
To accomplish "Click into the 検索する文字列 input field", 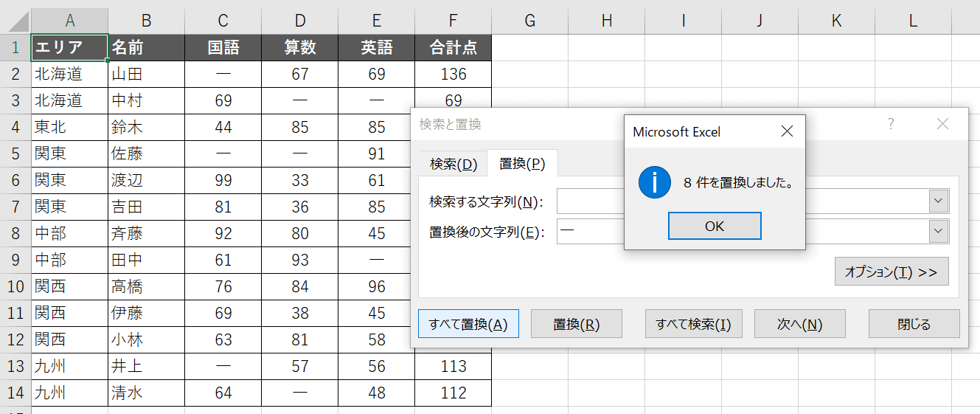I will tap(590, 201).
